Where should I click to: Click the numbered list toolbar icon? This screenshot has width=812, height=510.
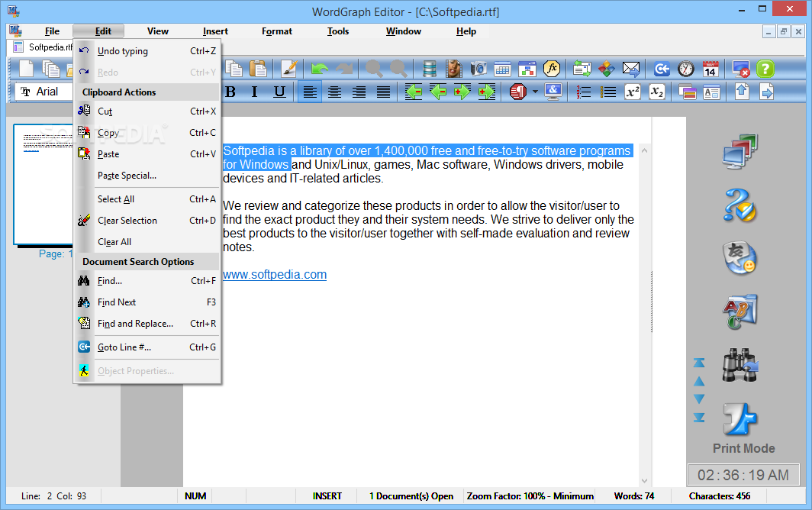583,92
